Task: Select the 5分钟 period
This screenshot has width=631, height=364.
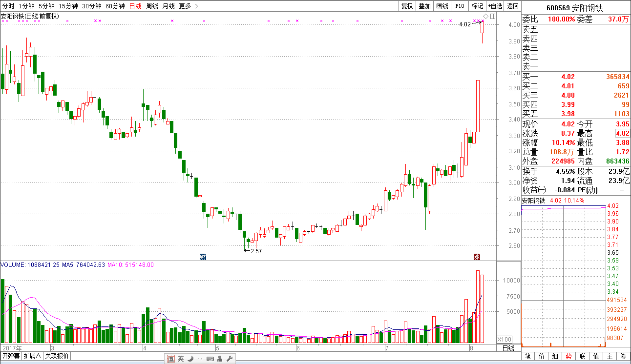Action: pos(46,6)
